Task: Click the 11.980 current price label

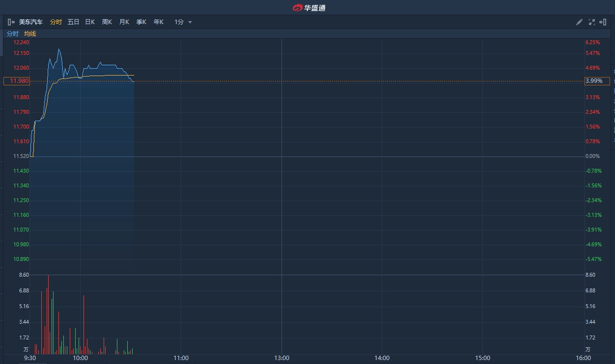Action: [x=17, y=81]
